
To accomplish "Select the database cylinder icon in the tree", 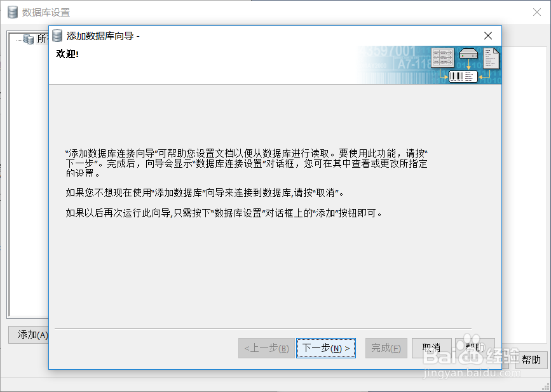I will (x=29, y=39).
